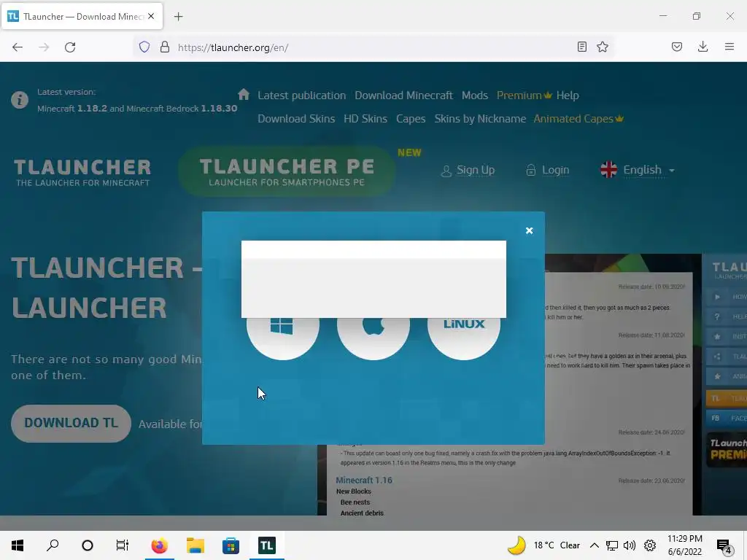Open a new browser tab with plus
The width and height of the screenshot is (747, 560).
178,17
